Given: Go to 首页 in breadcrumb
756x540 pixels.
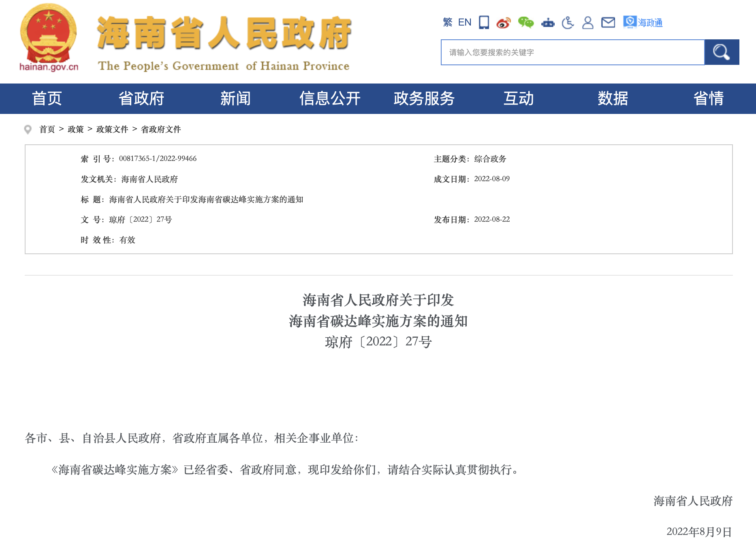Looking at the screenshot, I should (x=47, y=129).
